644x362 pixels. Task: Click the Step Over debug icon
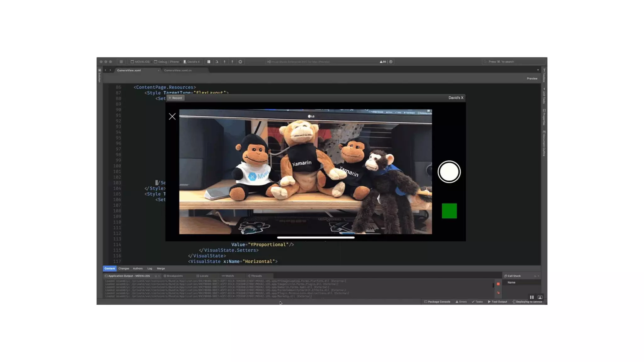(x=217, y=62)
